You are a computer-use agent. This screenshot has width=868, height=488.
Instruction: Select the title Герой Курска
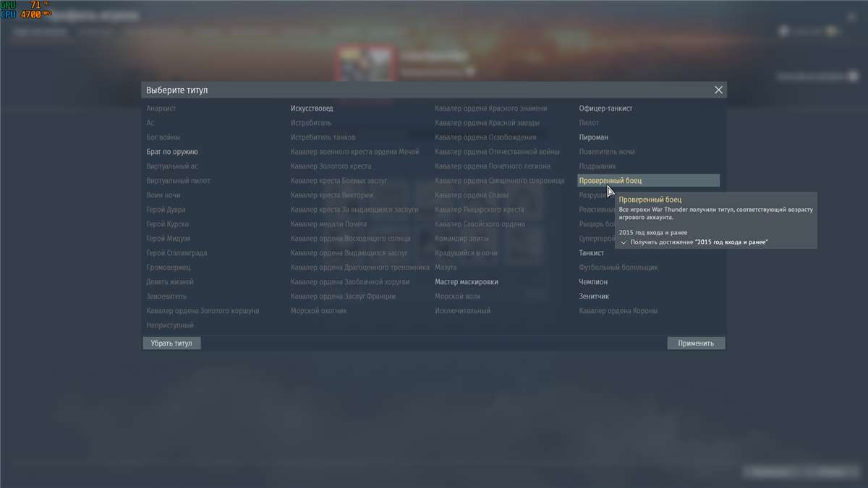[167, 224]
